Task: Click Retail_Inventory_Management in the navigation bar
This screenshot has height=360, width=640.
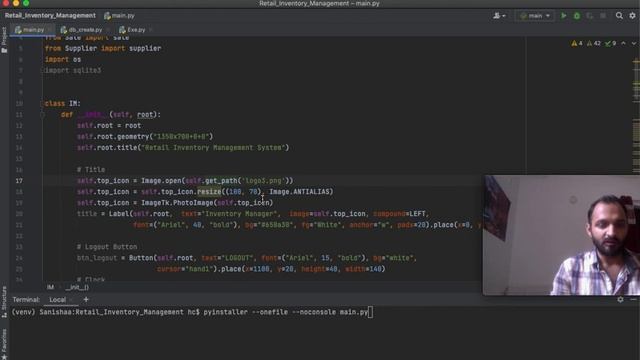Action: point(50,16)
